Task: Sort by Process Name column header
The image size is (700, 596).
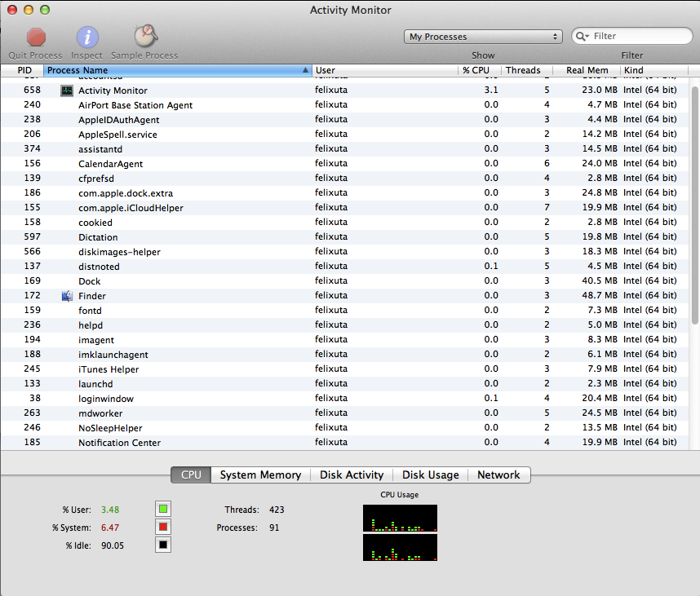Action: pos(177,70)
